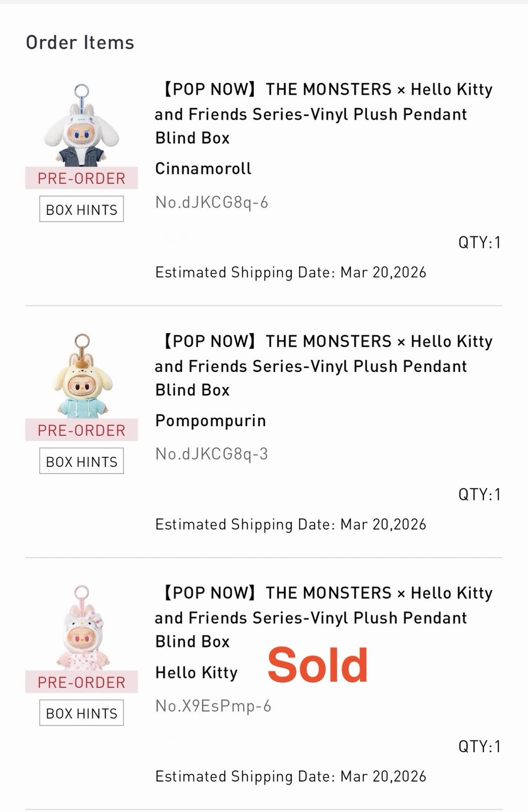Select the Hello Kitty variant name
528x812 pixels.
(196, 672)
